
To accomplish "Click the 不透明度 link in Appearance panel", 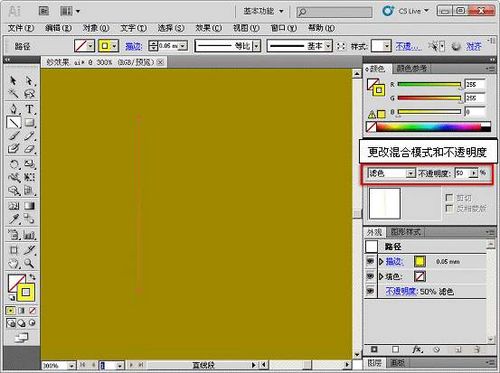I will (x=401, y=291).
